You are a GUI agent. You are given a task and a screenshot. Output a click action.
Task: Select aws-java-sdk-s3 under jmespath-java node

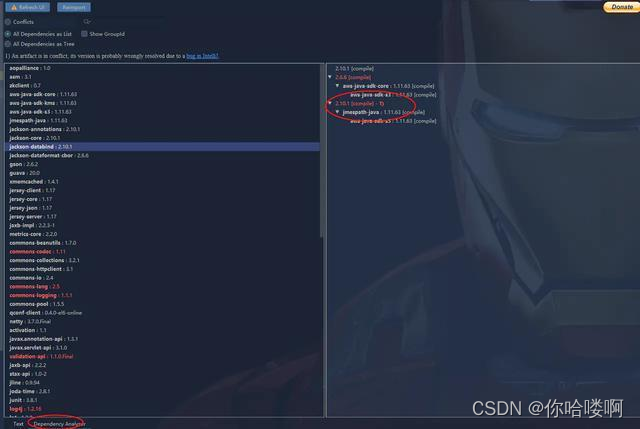[393, 121]
